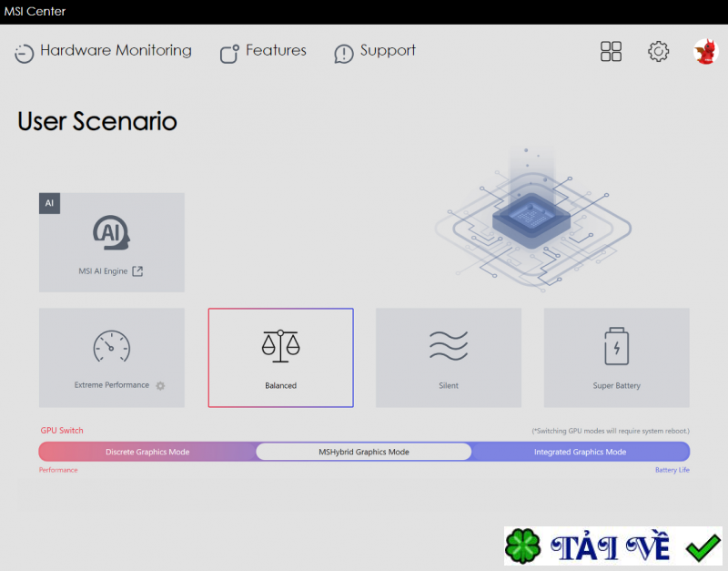
Task: Click the speedometer icon for Extreme Performance
Action: [111, 346]
